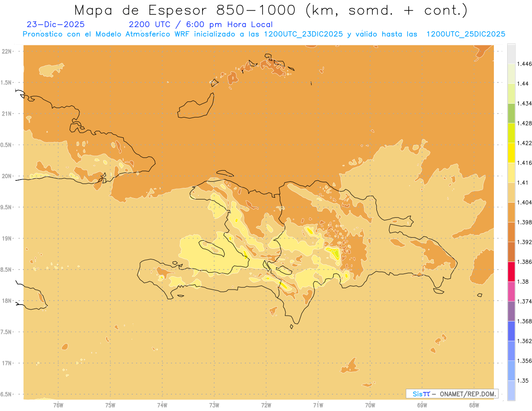
Task: Click the '0.5N' latitude label
Action: (x=7, y=145)
